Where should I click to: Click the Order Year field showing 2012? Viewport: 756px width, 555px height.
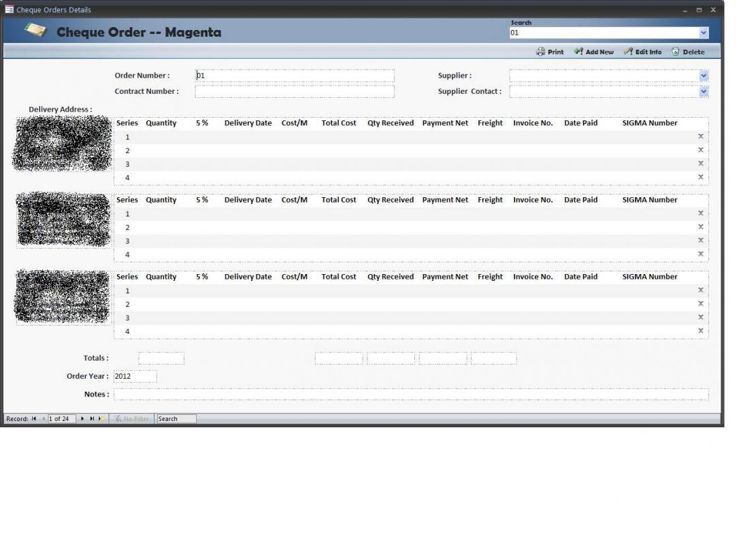[x=135, y=376]
